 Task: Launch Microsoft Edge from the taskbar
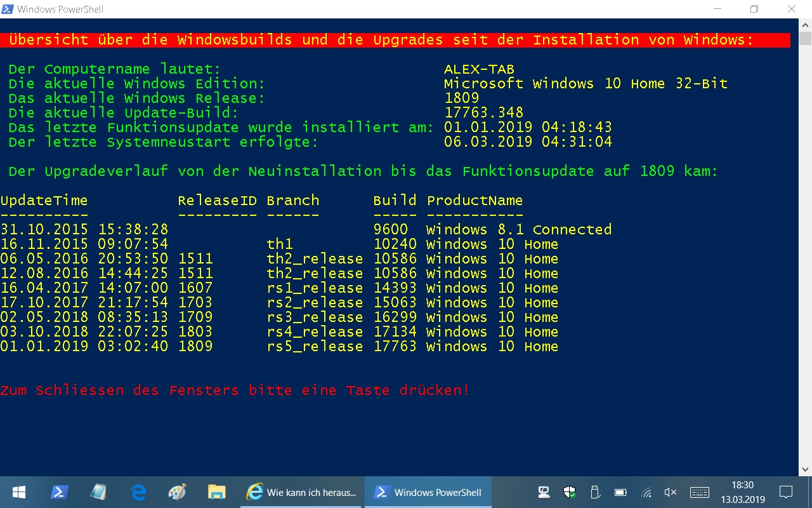point(138,492)
